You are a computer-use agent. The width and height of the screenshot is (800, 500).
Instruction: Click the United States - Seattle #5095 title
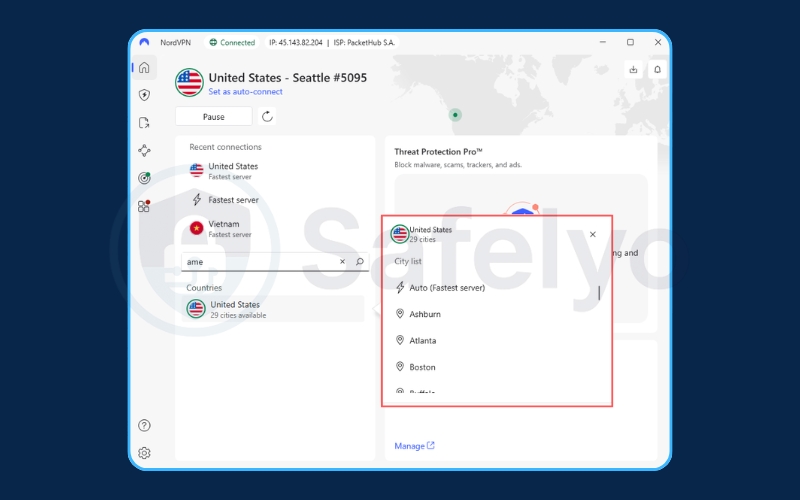pyautogui.click(x=288, y=78)
